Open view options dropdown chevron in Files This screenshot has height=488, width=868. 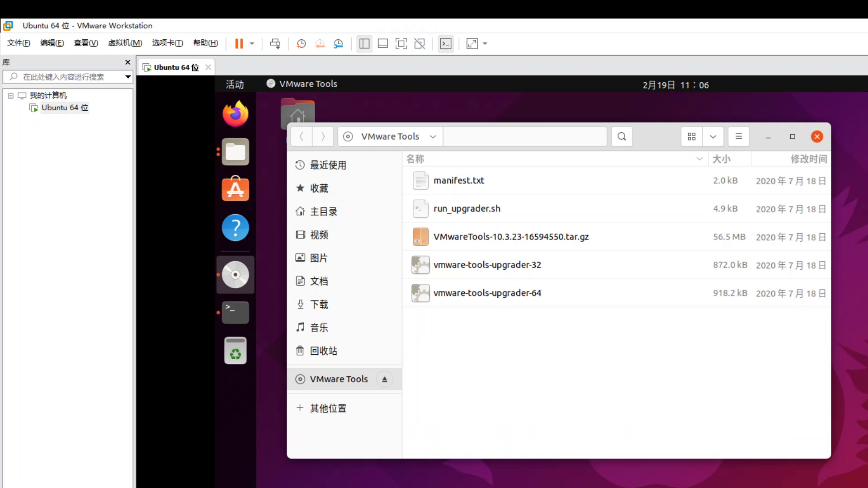click(713, 136)
